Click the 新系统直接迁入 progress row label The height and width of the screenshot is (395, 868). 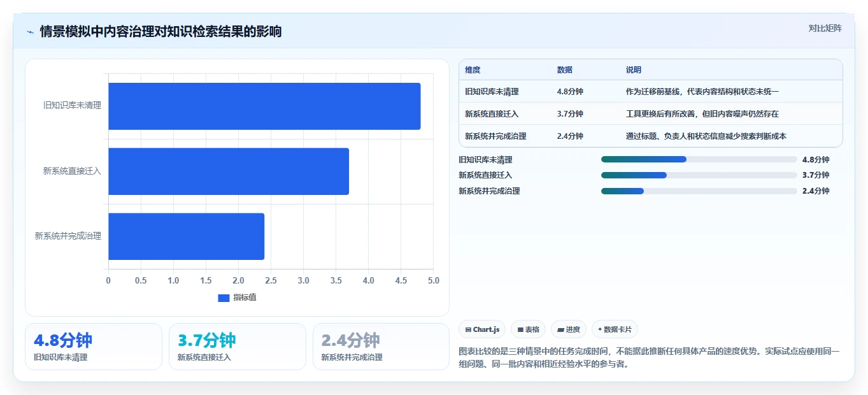[x=485, y=175]
